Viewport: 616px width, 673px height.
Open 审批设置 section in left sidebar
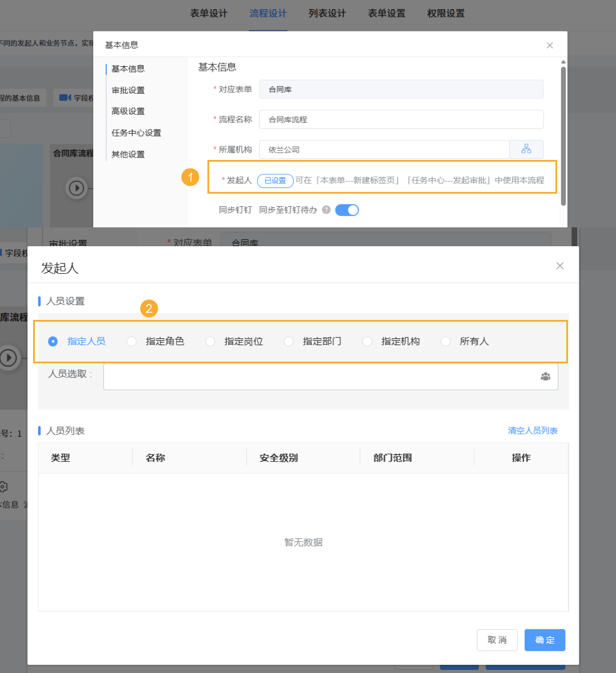click(x=128, y=90)
